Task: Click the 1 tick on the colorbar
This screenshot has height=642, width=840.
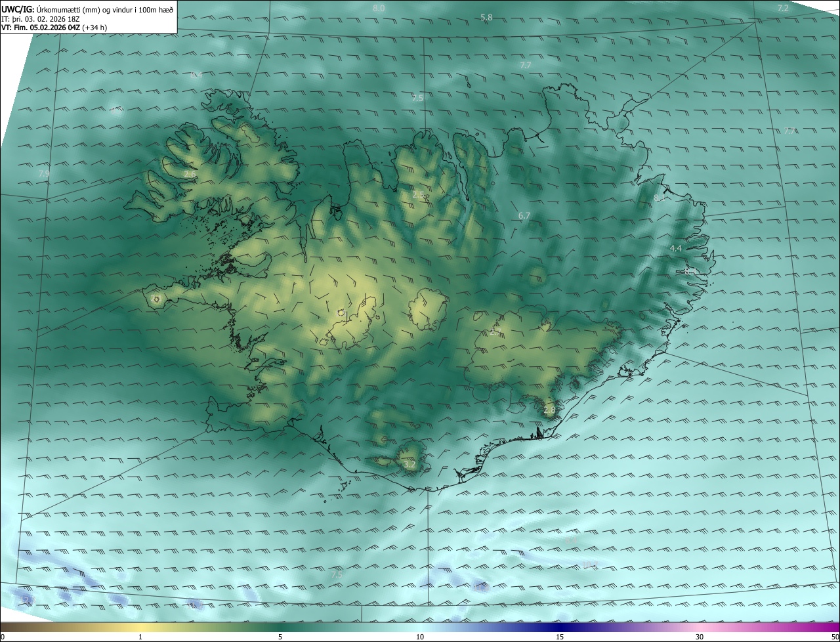Action: (x=141, y=637)
